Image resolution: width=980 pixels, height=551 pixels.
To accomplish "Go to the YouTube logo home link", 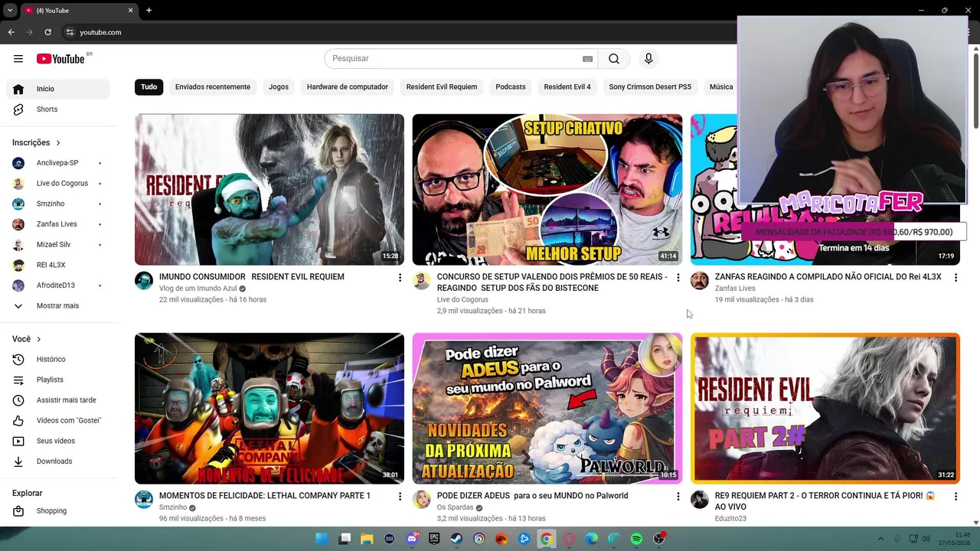I will coord(60,59).
